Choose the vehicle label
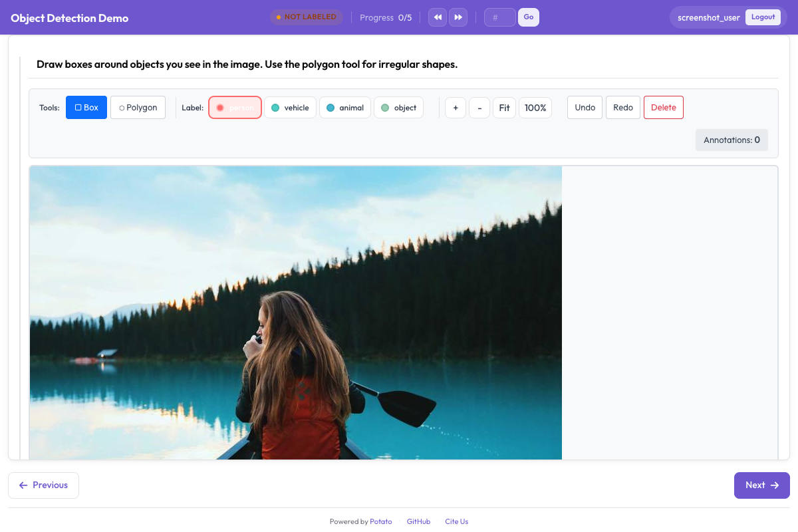798x532 pixels. tap(290, 108)
